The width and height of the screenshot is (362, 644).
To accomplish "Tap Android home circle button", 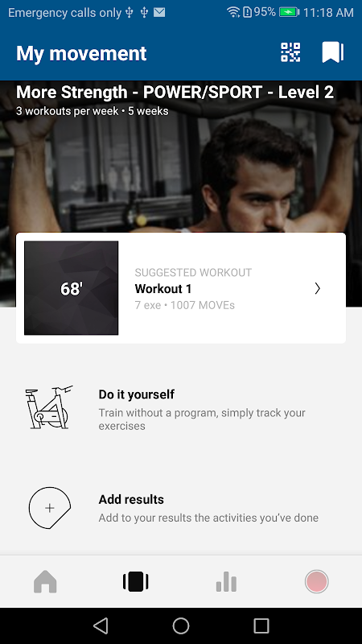I will [181, 626].
